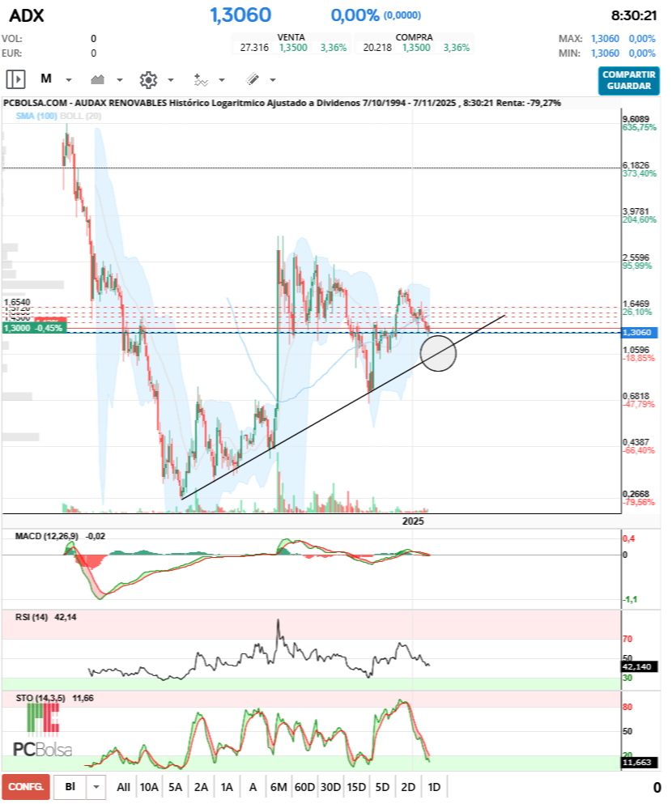This screenshot has width=672, height=804.
Task: Click the SMA (100) indicator label
Action: pos(36,116)
